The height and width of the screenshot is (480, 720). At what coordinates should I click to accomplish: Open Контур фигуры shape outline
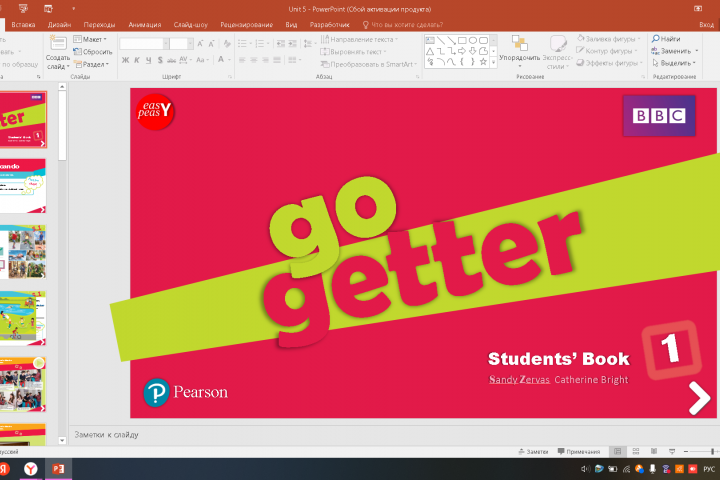click(x=607, y=51)
